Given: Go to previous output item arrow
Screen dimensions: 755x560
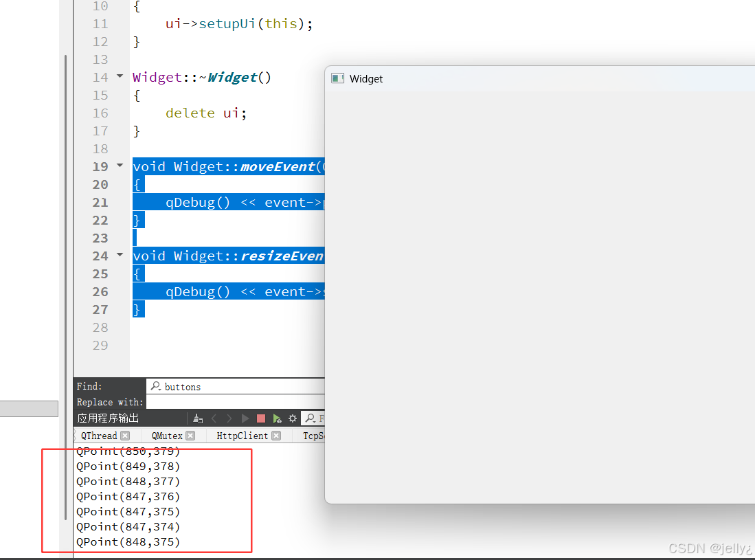Looking at the screenshot, I should click(x=214, y=418).
